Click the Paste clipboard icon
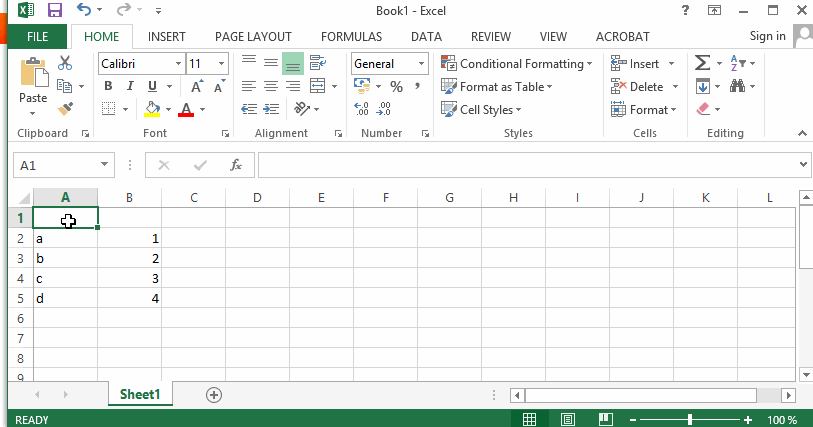Viewport: 813px width, 427px height. [x=34, y=72]
